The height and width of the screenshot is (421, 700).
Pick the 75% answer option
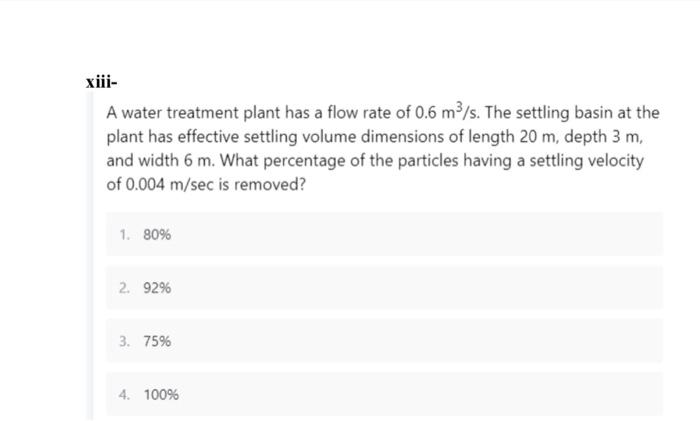pyautogui.click(x=157, y=341)
